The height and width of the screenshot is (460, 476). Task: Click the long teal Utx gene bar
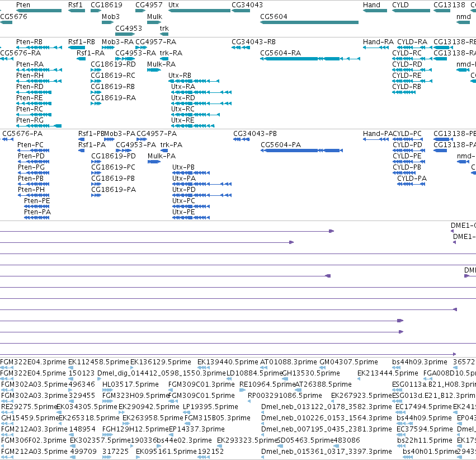200,11
